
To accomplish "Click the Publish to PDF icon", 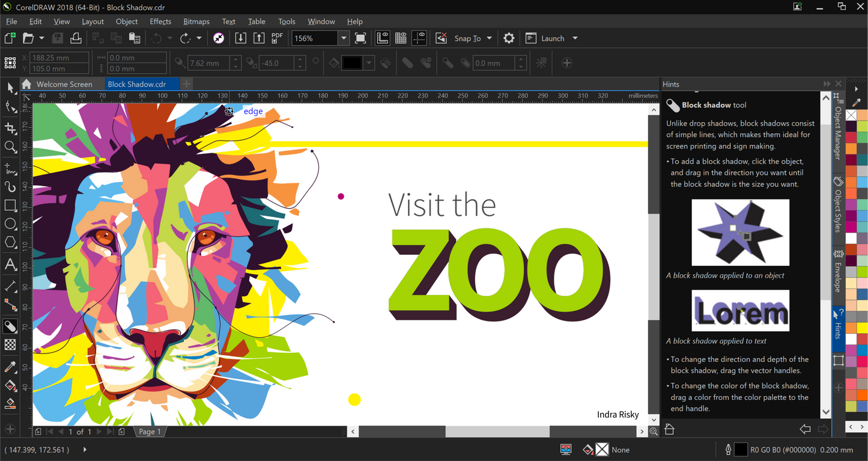I will point(277,38).
